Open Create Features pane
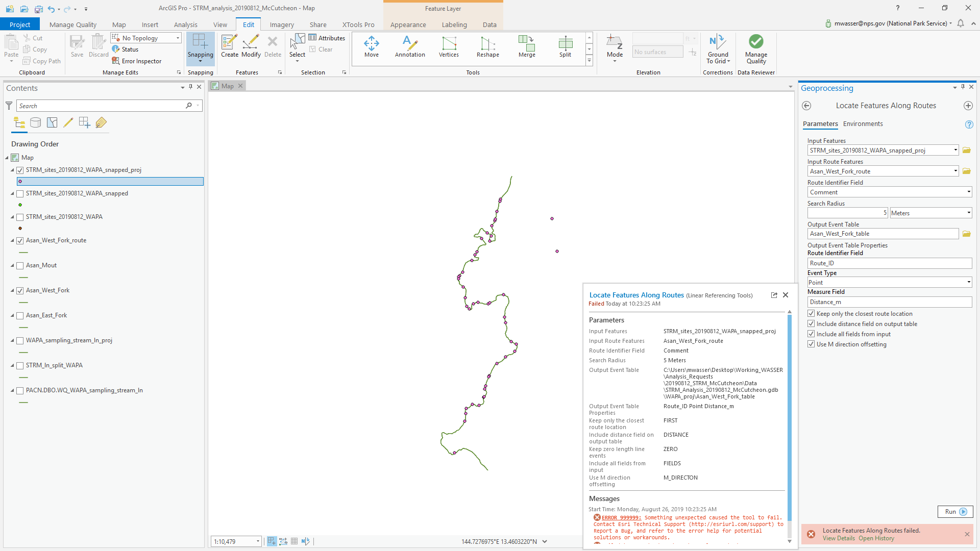The width and height of the screenshot is (980, 551). pos(230,46)
